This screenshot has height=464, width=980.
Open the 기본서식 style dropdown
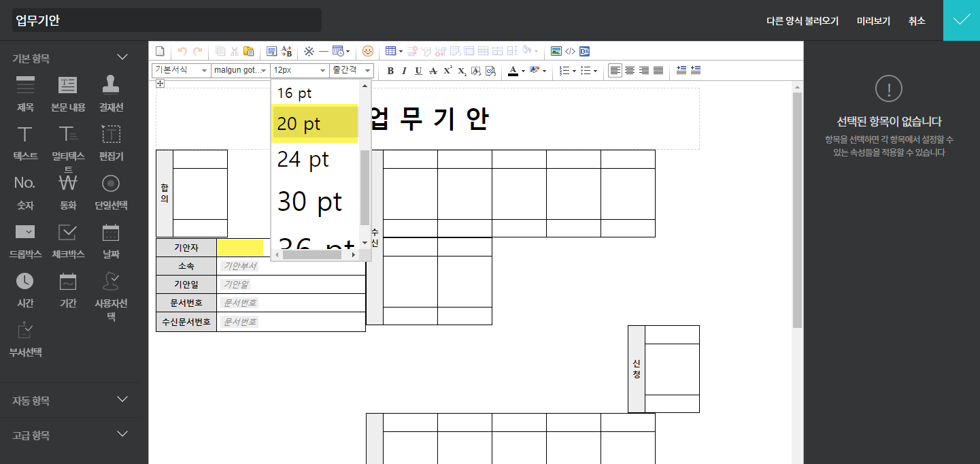(x=180, y=70)
